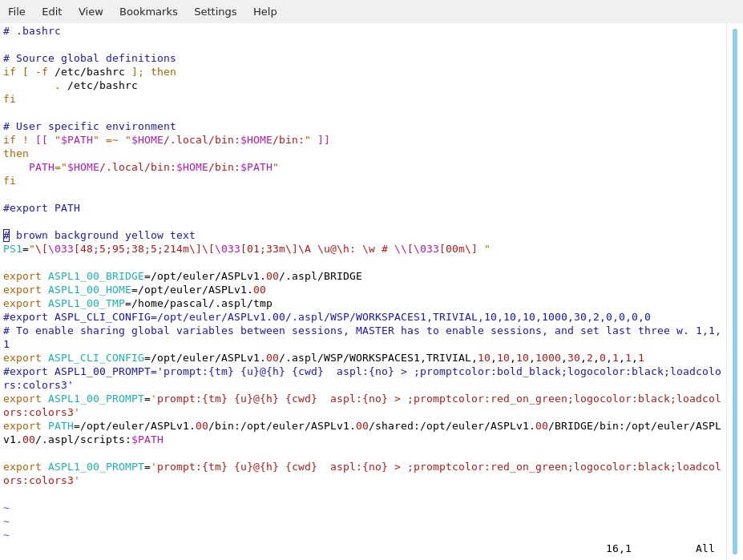Click the ASPL1_00_BRIDGE variable name
The width and height of the screenshot is (743, 560).
click(x=95, y=276)
